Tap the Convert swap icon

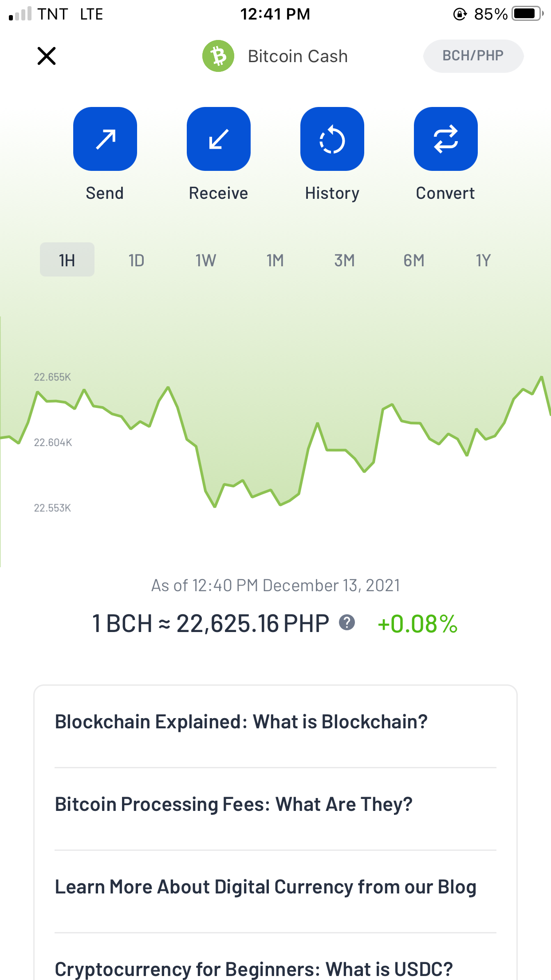[x=446, y=139]
